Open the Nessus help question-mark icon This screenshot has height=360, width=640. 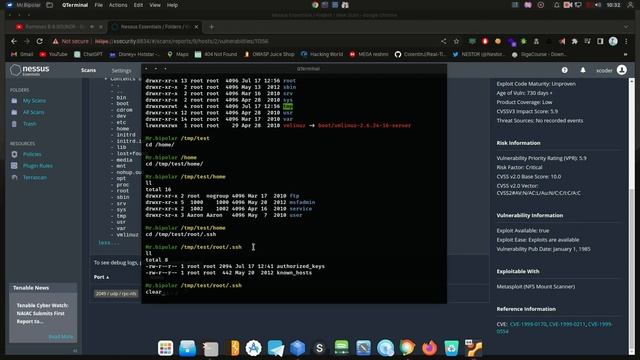(564, 70)
